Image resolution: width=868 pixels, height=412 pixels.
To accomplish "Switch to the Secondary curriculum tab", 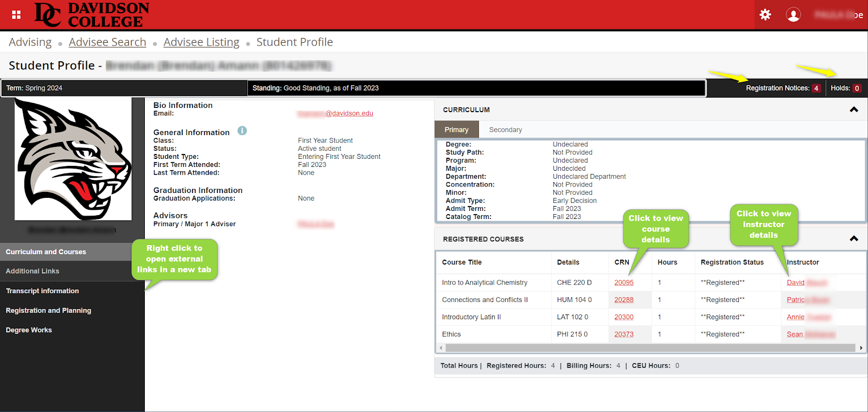I will tap(506, 130).
